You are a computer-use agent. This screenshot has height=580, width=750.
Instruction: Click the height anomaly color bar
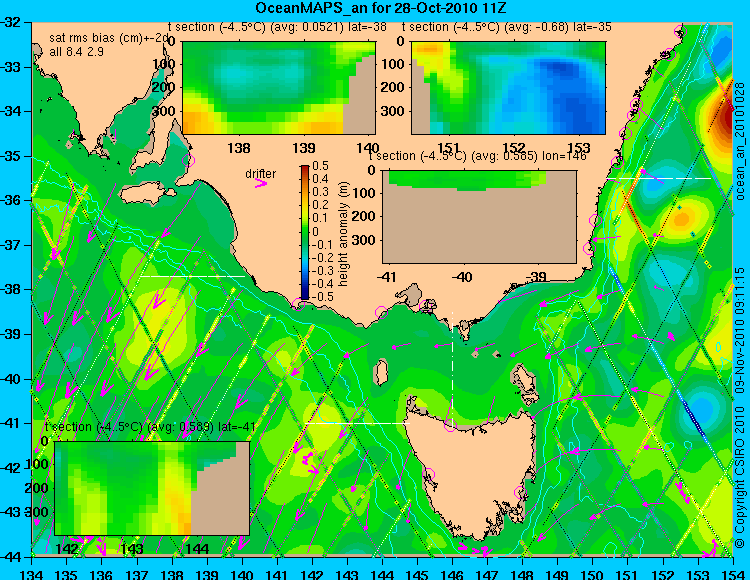[x=305, y=232]
